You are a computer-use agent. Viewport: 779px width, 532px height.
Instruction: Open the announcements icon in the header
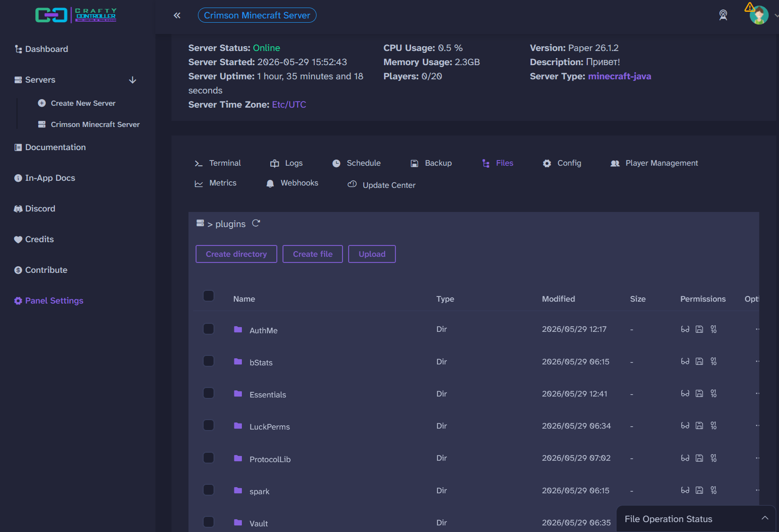pos(723,15)
